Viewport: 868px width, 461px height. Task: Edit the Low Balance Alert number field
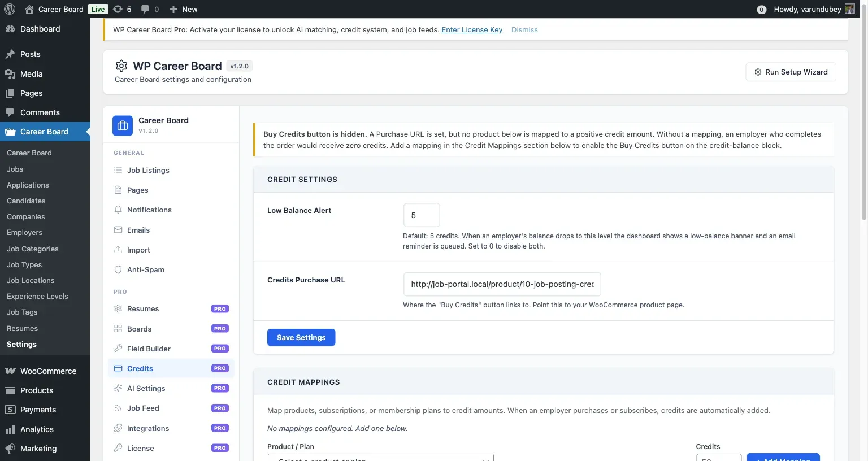pos(422,215)
